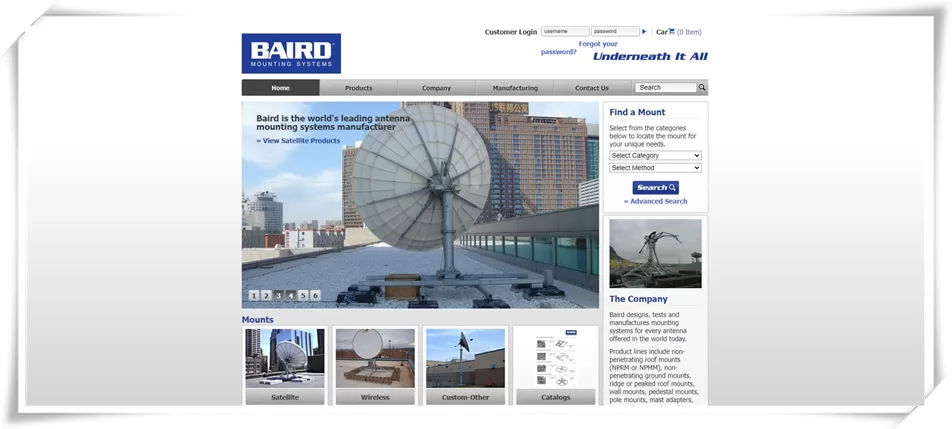The width and height of the screenshot is (952, 429).
Task: Open the Company menu
Action: tap(436, 88)
